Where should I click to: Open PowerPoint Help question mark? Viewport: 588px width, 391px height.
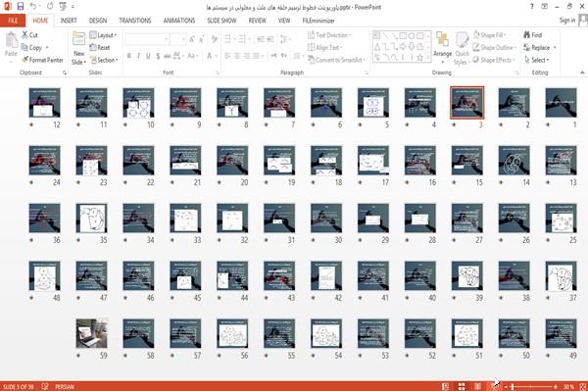point(532,7)
